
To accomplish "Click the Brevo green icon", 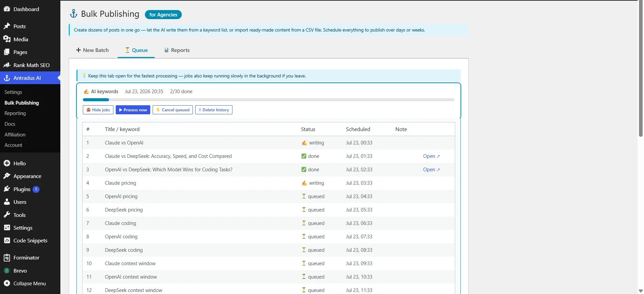I will pyautogui.click(x=7, y=271).
